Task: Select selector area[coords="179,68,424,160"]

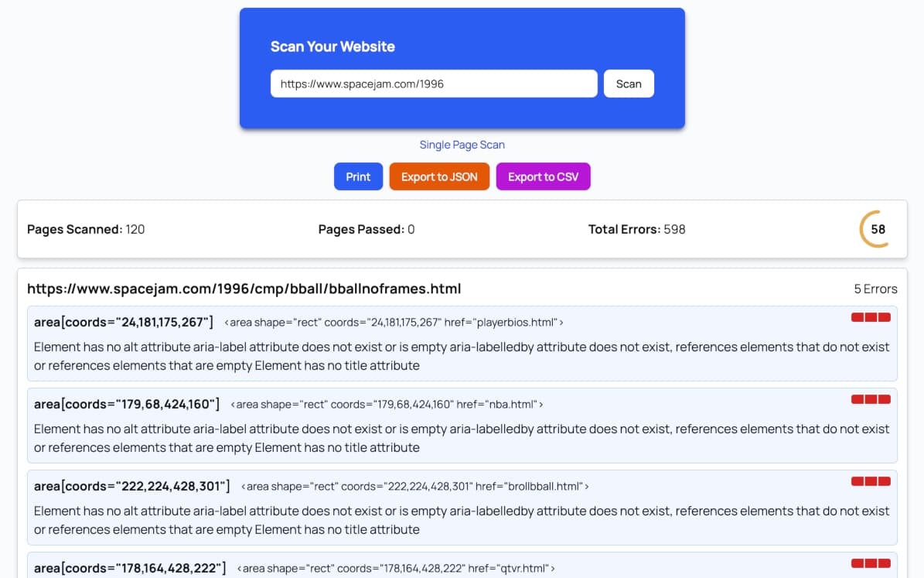Action: [x=127, y=404]
